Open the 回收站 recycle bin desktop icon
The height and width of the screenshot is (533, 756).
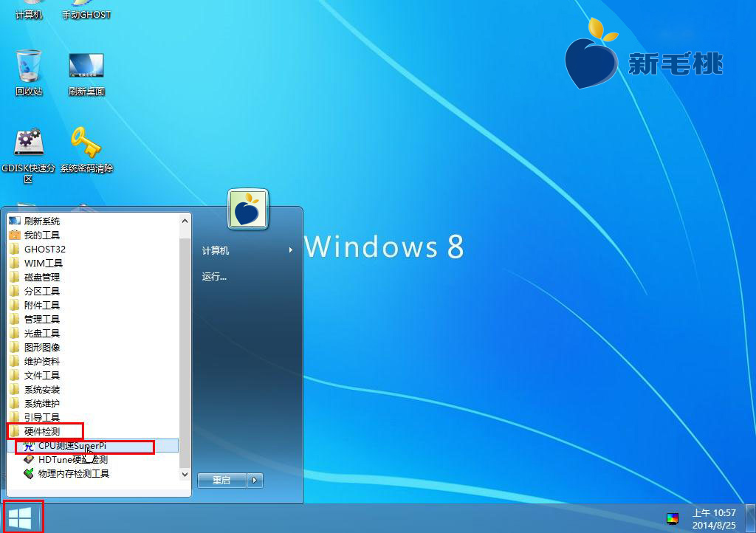point(29,73)
